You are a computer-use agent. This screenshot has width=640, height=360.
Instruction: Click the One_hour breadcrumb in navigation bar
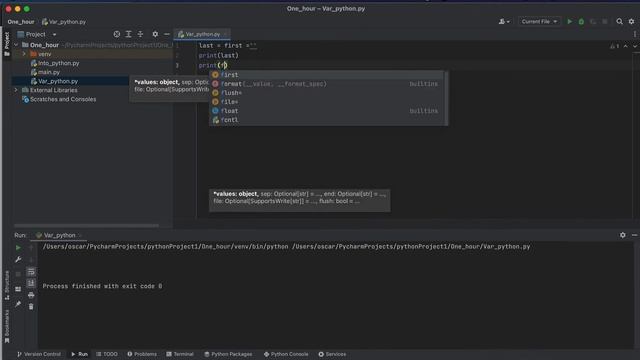tap(21, 22)
